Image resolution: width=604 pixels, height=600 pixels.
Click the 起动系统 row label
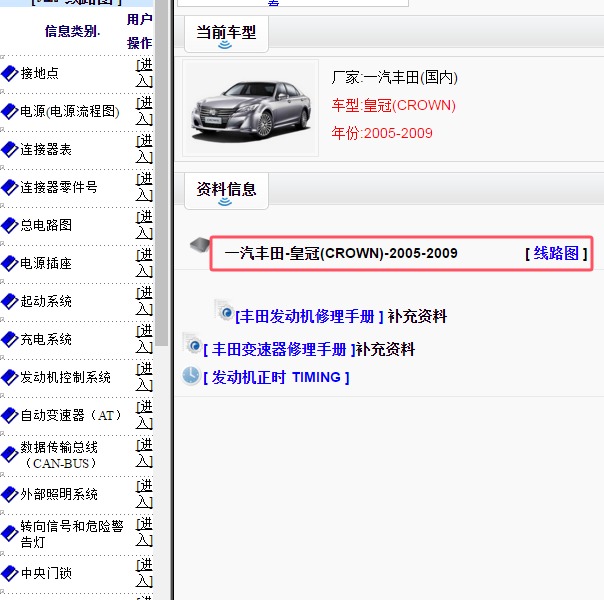46,301
